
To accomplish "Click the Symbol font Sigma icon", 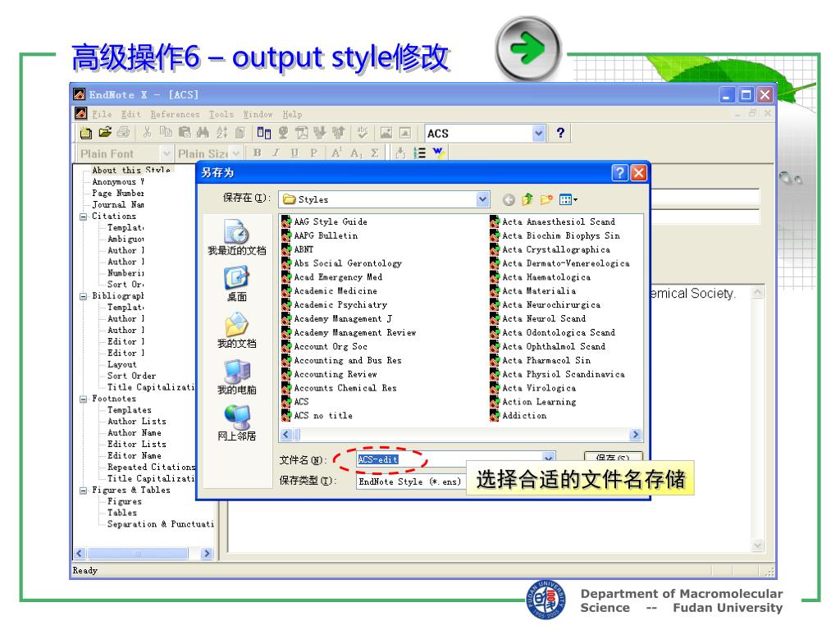I will coord(374,153).
